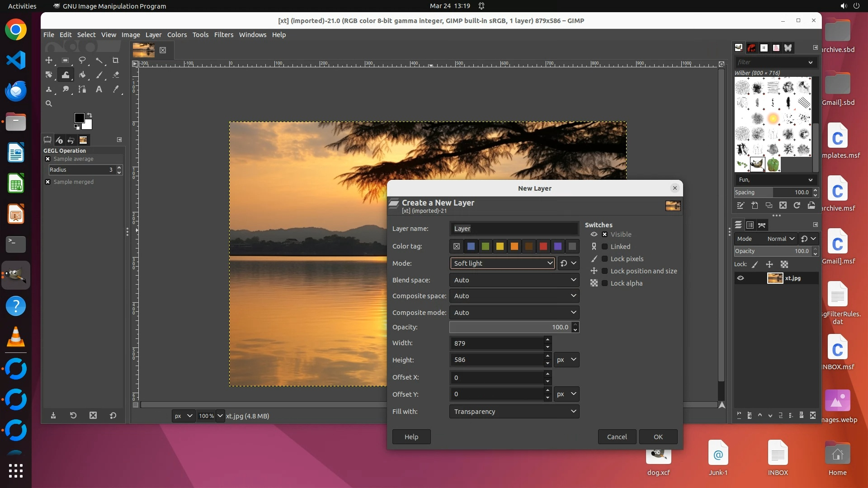Select the Bucket Fill tool
The height and width of the screenshot is (488, 868).
click(x=82, y=75)
